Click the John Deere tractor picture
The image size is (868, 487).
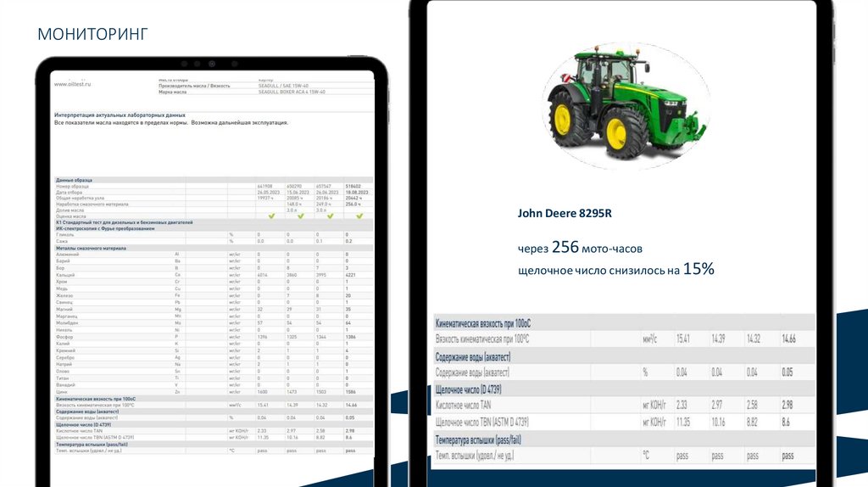click(x=626, y=105)
